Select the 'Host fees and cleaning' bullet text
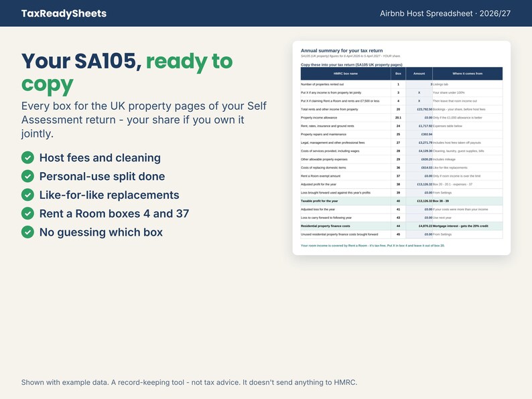The height and width of the screenshot is (399, 532). [100, 157]
